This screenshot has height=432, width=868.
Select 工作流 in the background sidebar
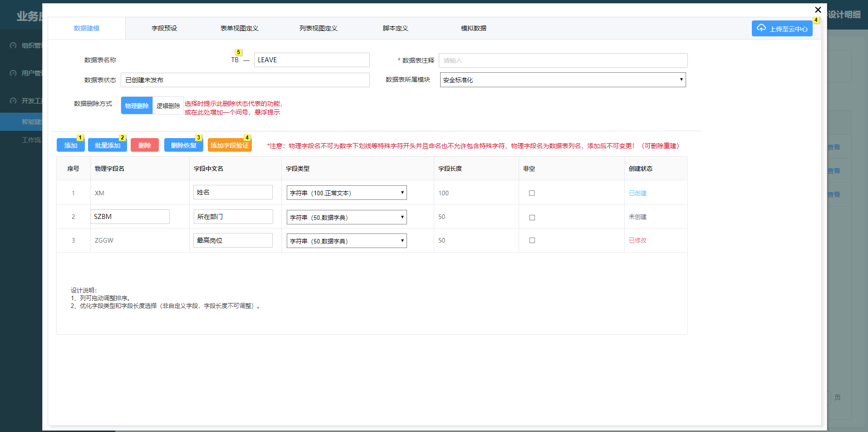coord(31,140)
